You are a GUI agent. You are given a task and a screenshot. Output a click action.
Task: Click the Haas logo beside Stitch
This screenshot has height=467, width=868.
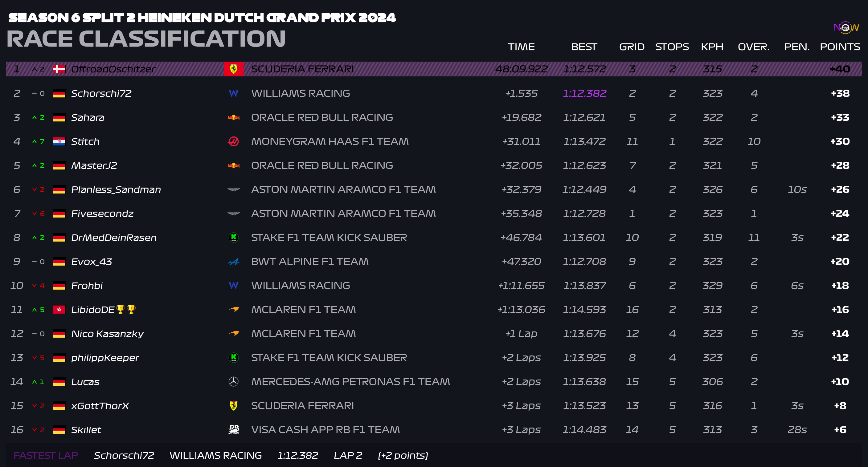[233, 141]
